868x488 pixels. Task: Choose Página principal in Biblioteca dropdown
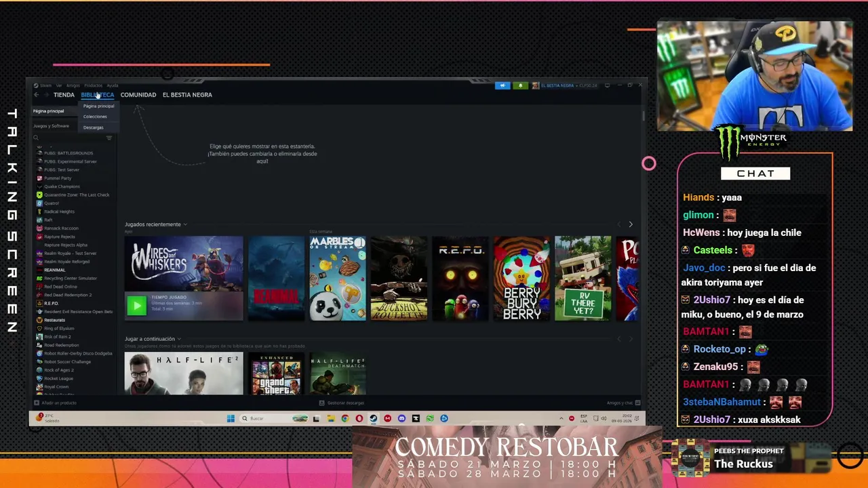[x=99, y=106]
